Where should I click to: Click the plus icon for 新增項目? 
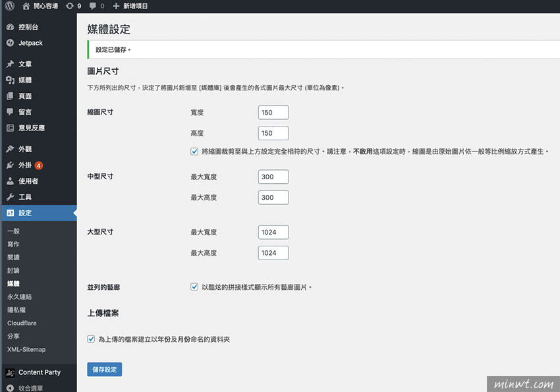[116, 6]
